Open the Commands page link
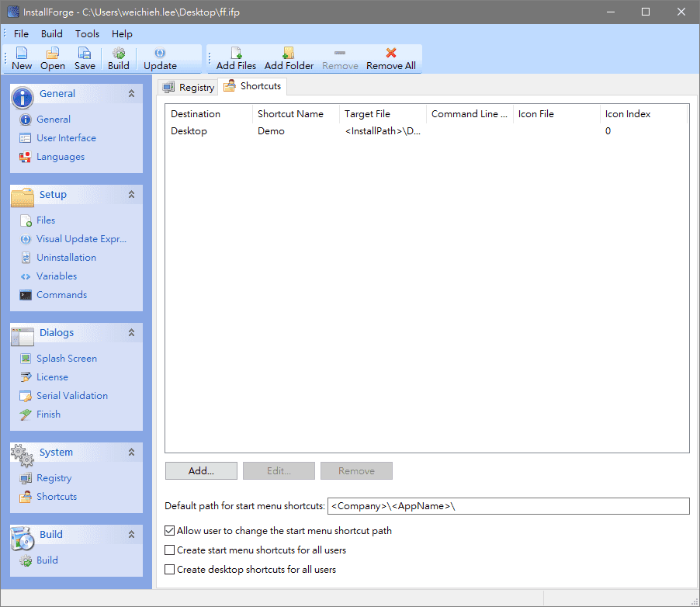The image size is (700, 607). 61,295
